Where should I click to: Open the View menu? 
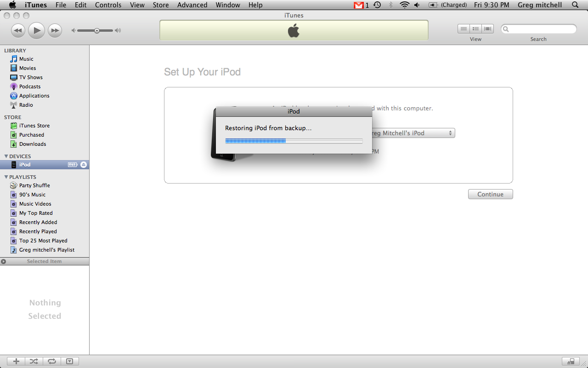(137, 5)
